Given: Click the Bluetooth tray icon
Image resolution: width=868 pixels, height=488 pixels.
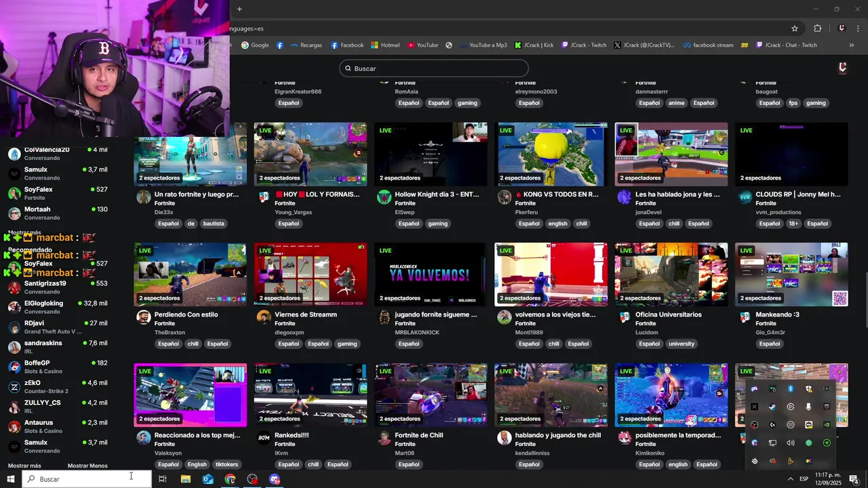Looking at the screenshot, I should pyautogui.click(x=791, y=388).
